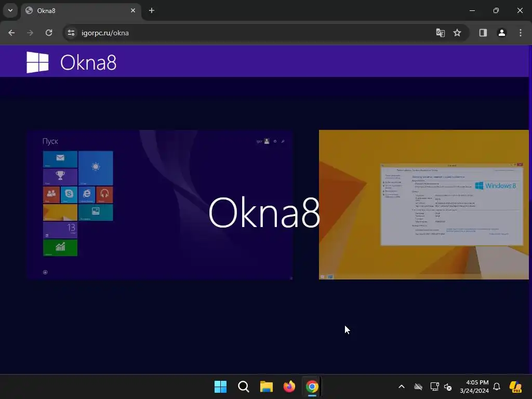Open the translate page icon

click(441, 33)
